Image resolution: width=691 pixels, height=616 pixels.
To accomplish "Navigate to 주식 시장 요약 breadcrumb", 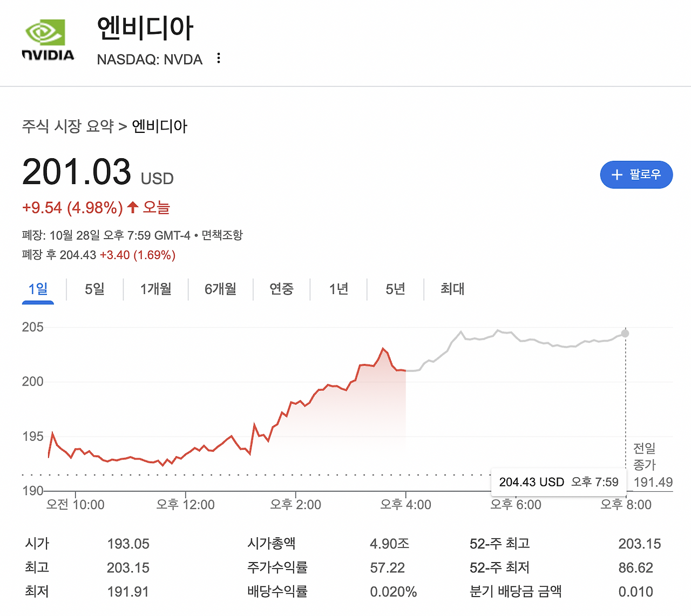I will [69, 126].
